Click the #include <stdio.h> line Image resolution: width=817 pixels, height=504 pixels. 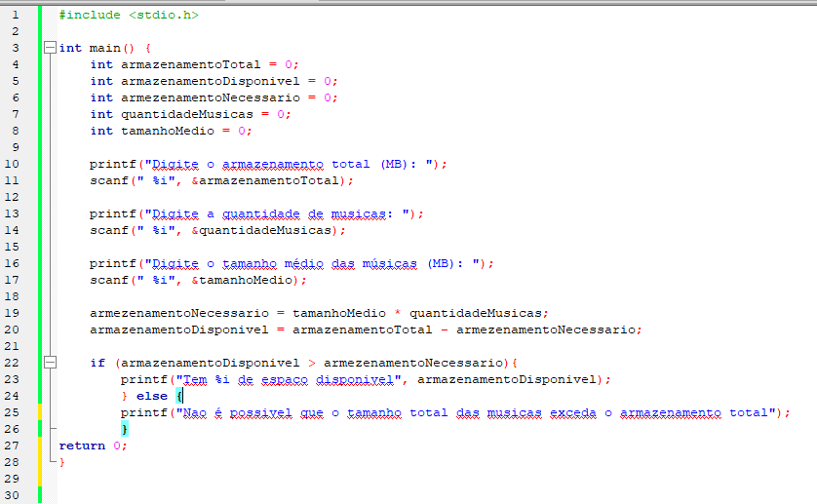pos(129,16)
